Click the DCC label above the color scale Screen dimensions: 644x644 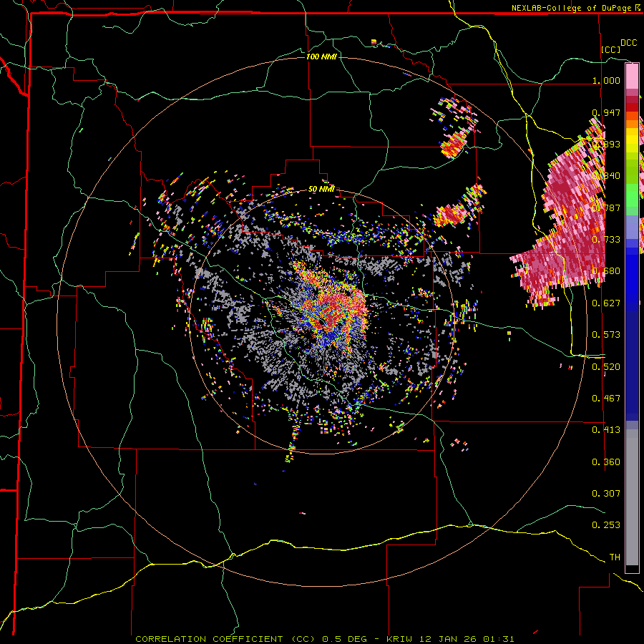(628, 43)
